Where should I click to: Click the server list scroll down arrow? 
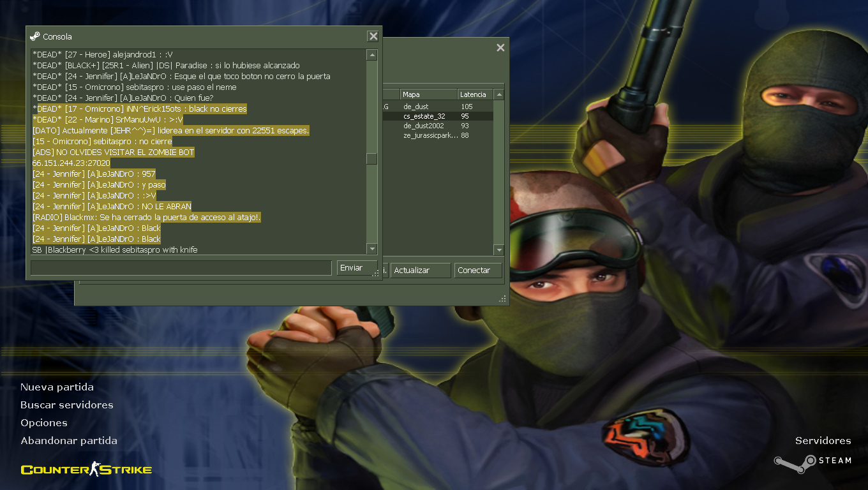pos(499,250)
